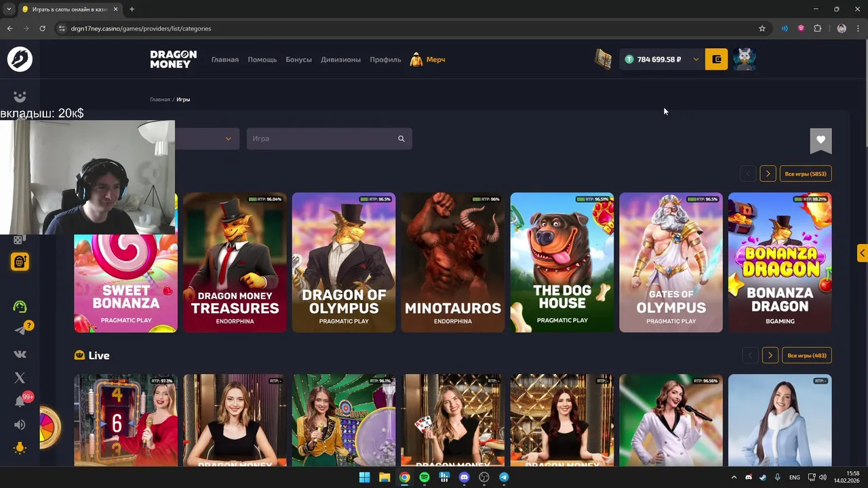Viewport: 868px width, 488px height.
Task: Open the Мерч nav item
Action: pos(436,60)
